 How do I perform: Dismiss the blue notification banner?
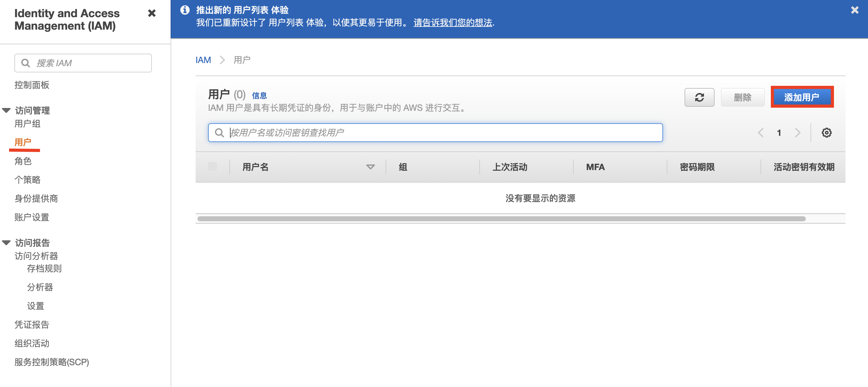click(855, 10)
